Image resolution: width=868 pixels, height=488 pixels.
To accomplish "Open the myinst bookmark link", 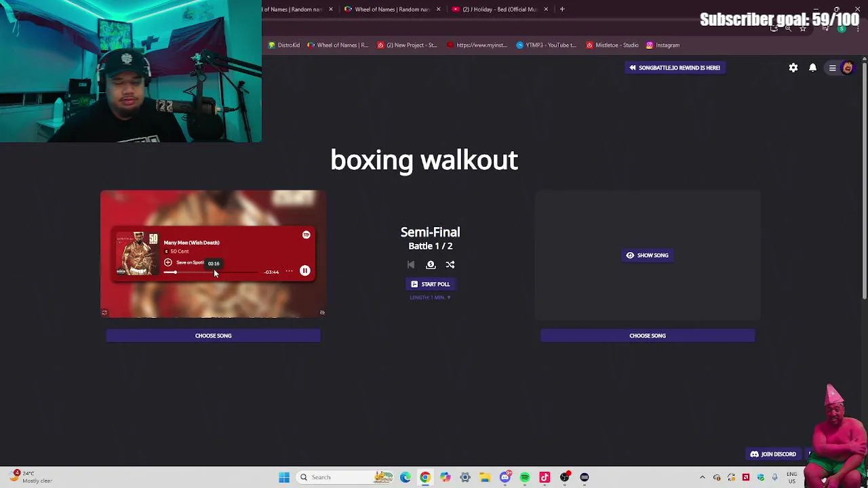I will 477,45.
